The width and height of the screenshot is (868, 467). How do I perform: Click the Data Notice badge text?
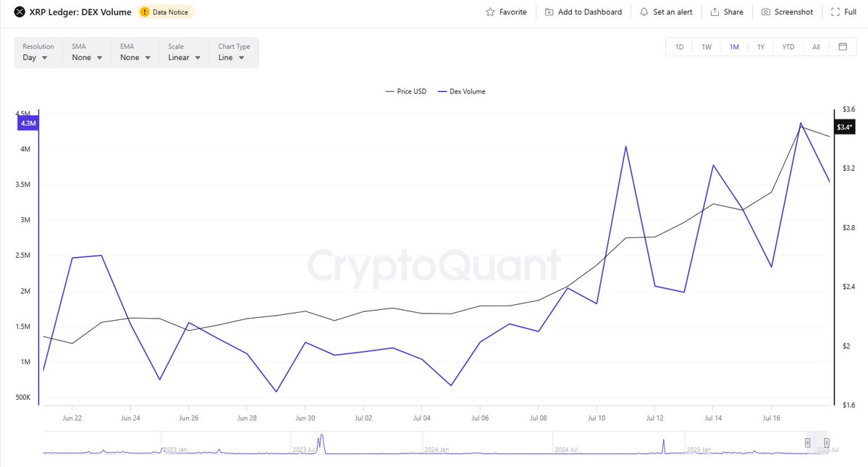tap(170, 12)
